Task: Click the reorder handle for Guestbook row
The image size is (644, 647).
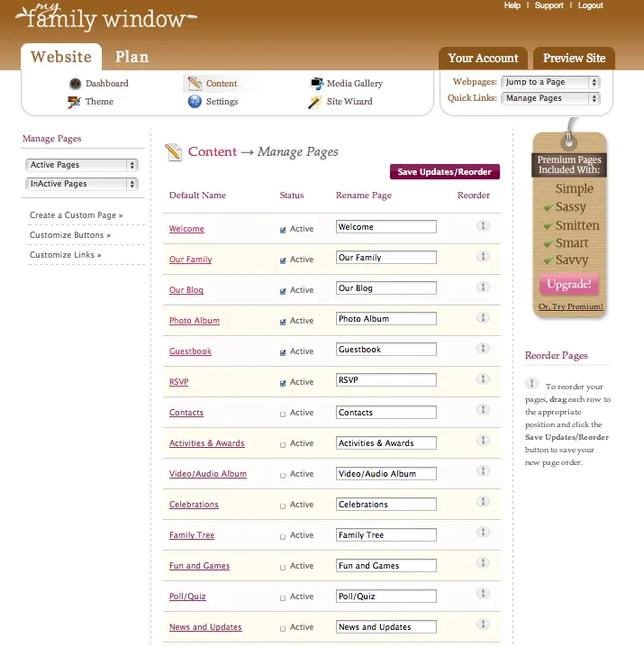Action: pos(483,348)
